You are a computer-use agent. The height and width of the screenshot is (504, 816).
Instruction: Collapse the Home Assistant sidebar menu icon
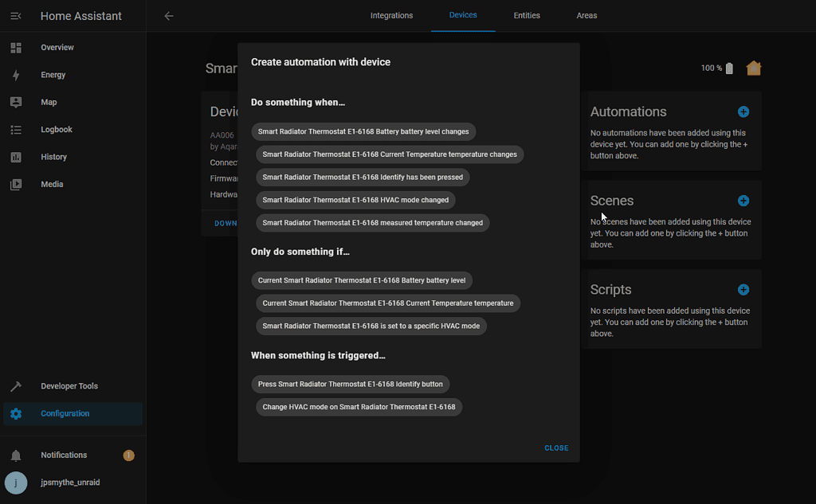(x=16, y=16)
